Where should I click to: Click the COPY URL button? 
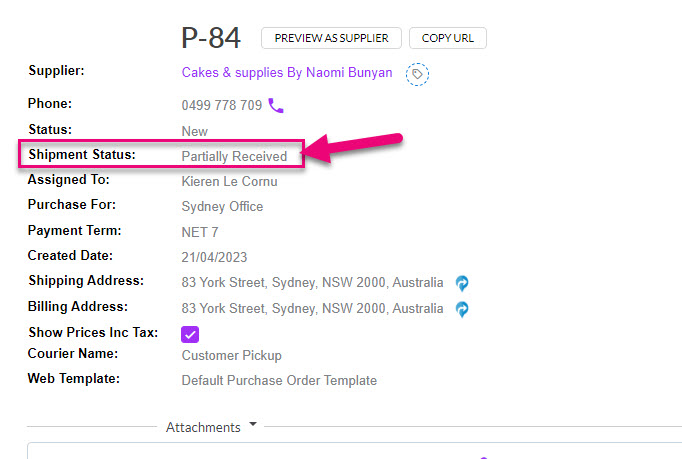coord(448,38)
